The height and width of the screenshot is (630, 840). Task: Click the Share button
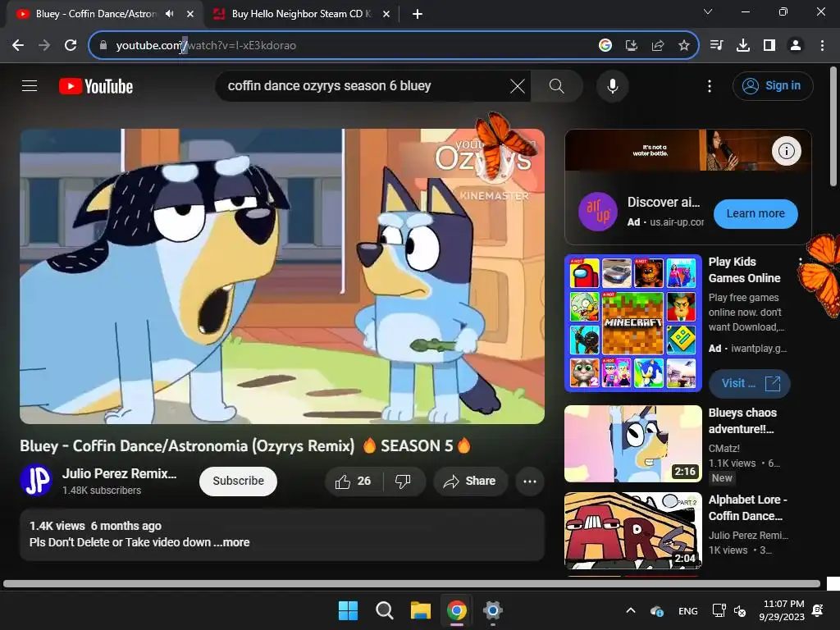point(469,481)
